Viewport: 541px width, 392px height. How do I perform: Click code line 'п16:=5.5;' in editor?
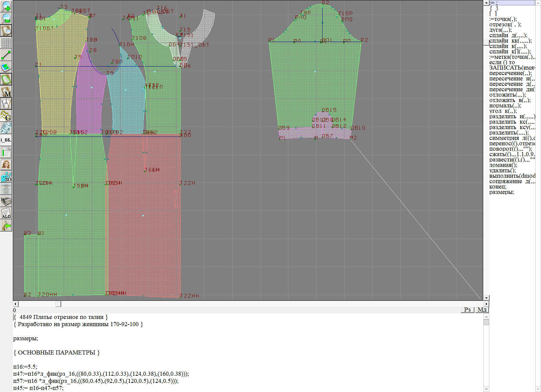click(25, 367)
